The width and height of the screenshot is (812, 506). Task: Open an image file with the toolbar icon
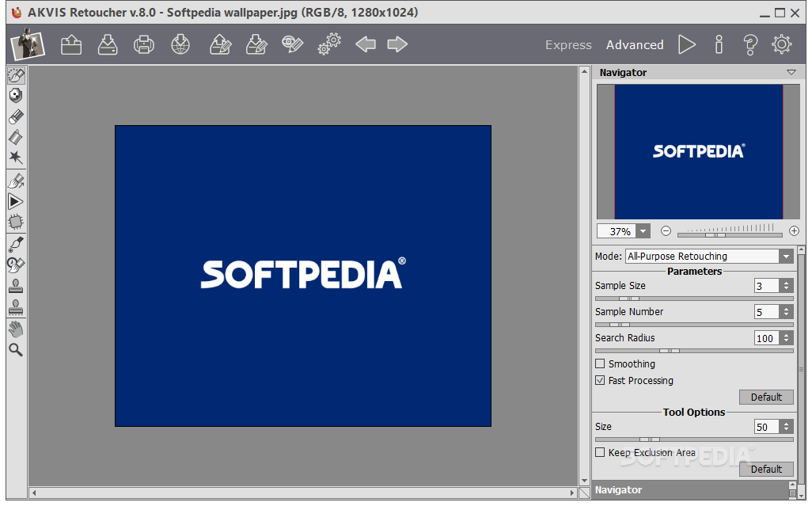click(x=71, y=44)
